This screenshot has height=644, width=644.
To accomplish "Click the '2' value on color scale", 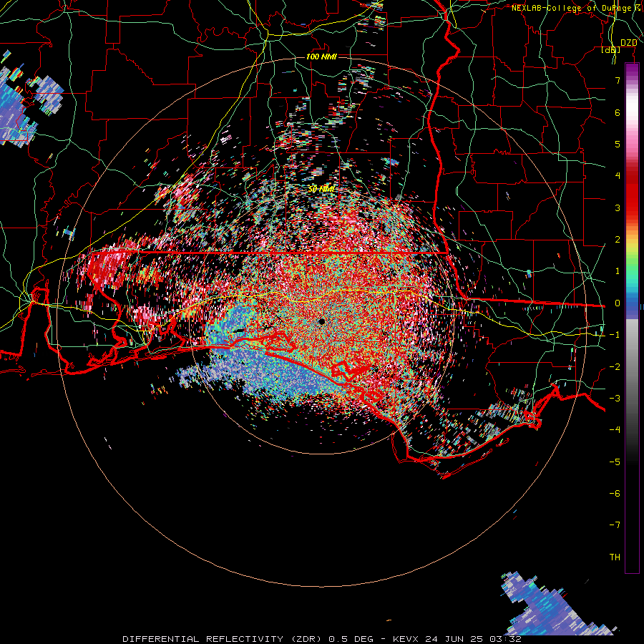I will click(618, 240).
